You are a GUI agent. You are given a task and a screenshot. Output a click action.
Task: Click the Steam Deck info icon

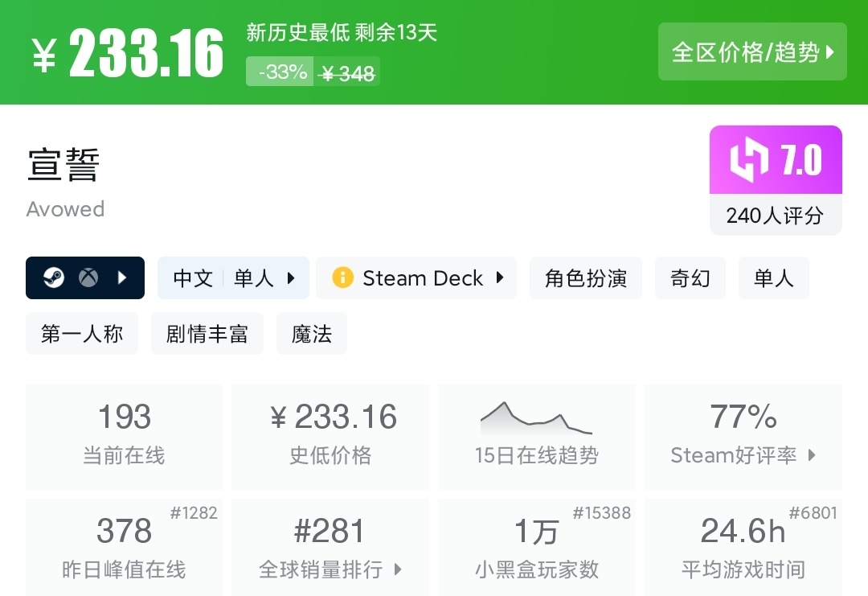click(342, 278)
